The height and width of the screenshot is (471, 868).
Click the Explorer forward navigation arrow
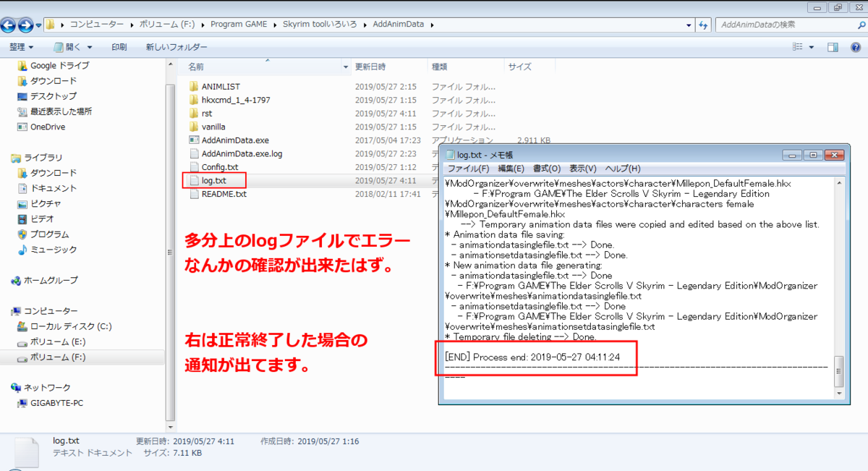(x=25, y=25)
